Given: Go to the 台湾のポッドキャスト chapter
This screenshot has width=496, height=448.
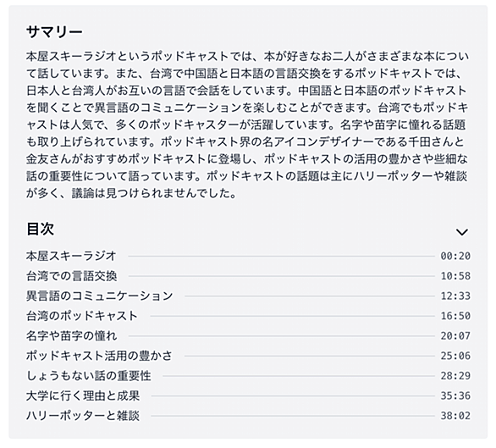Looking at the screenshot, I should coord(82,316).
